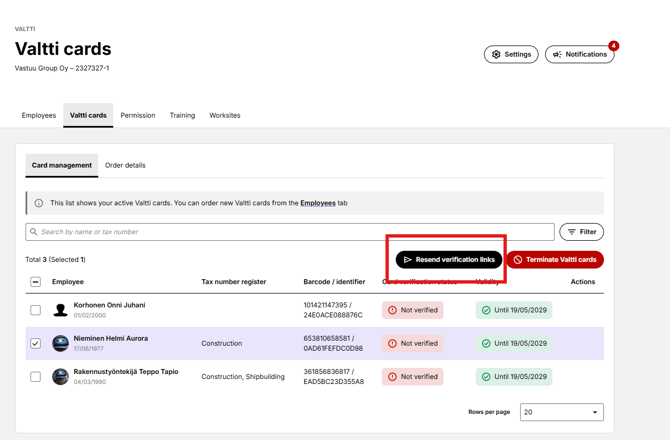Click the Until 19/05/2029 validity badge for Korhonen
The image size is (670, 440).
(514, 310)
